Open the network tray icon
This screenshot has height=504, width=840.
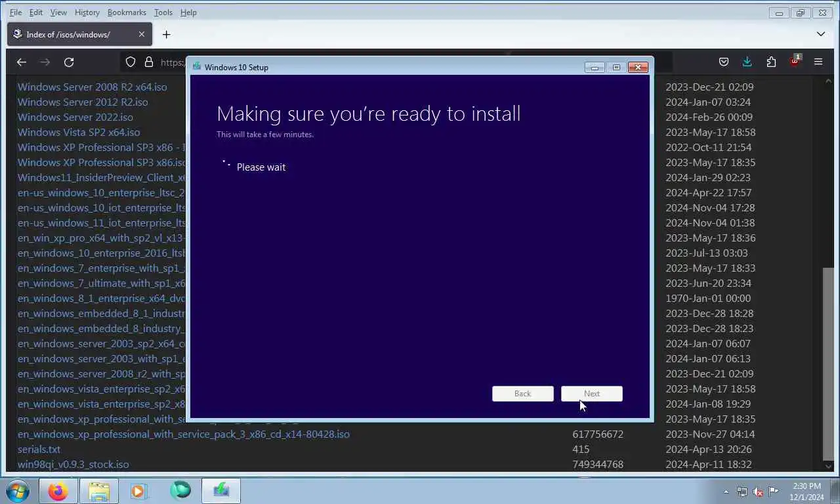(x=742, y=492)
